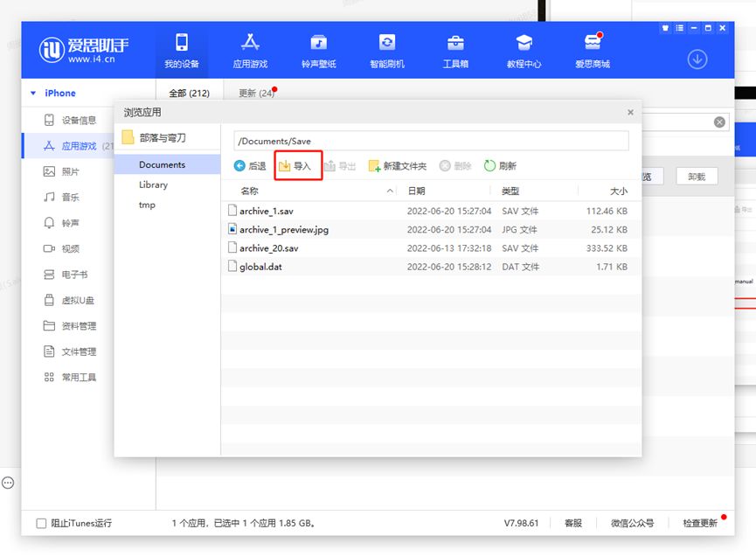Click 导出 export button
The width and height of the screenshot is (756, 557).
340,166
